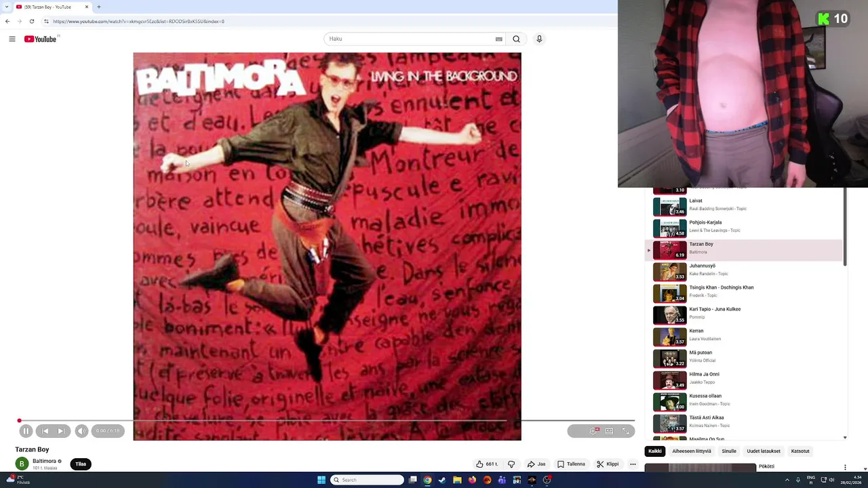Select the Tarzan Boy playlist thumbnail
The image size is (868, 488).
point(670,249)
